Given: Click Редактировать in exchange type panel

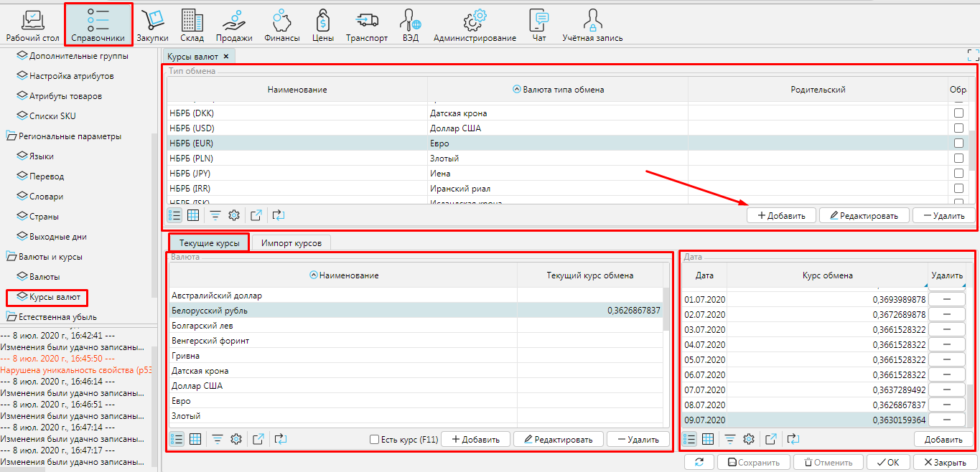Looking at the screenshot, I should (x=864, y=215).
